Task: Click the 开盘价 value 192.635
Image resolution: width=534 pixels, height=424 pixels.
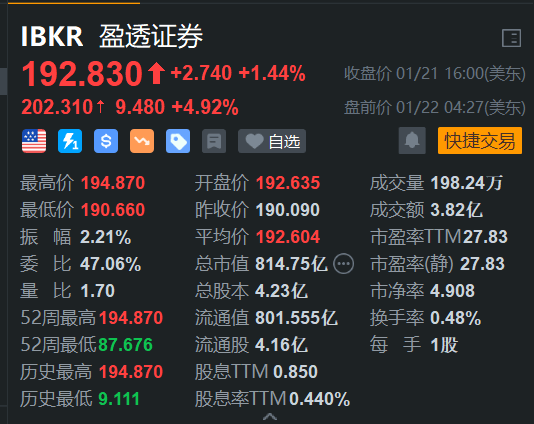Action: point(288,183)
